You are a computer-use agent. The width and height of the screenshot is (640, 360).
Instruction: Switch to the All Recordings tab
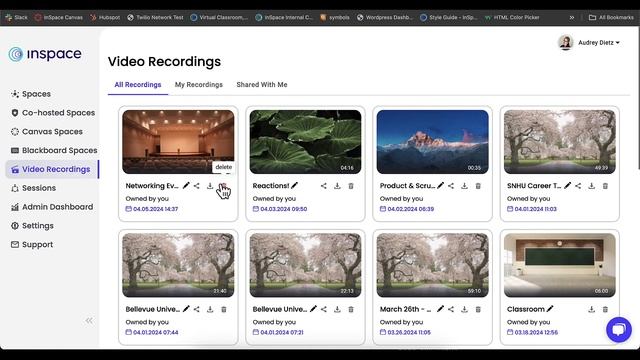pyautogui.click(x=138, y=84)
